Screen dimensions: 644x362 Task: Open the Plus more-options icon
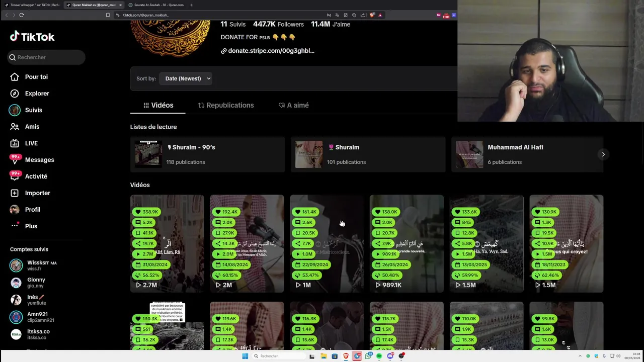pyautogui.click(x=15, y=226)
